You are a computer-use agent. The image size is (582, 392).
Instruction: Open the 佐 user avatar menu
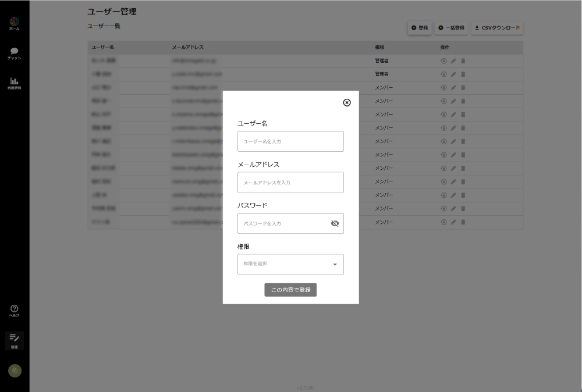15,370
